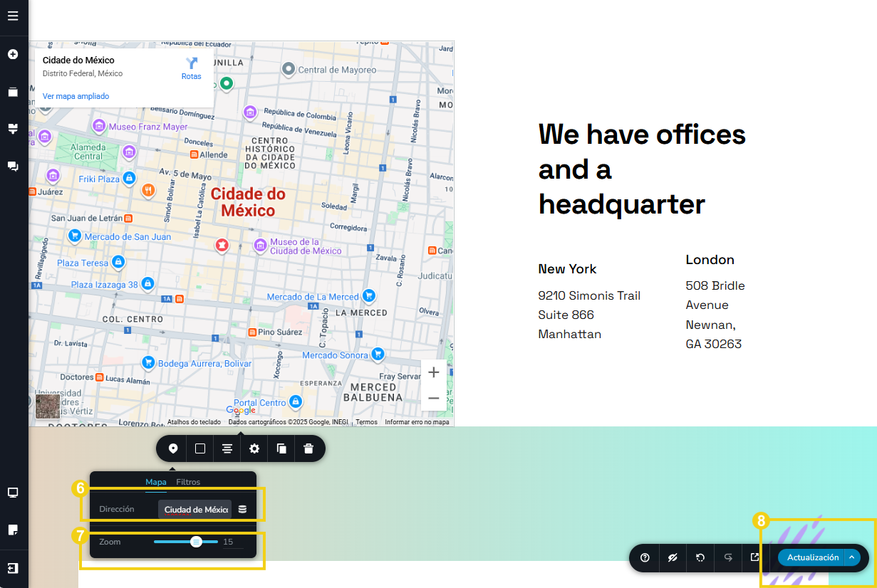877x588 pixels.
Task: Click the Dirección address input field
Action: tap(195, 509)
